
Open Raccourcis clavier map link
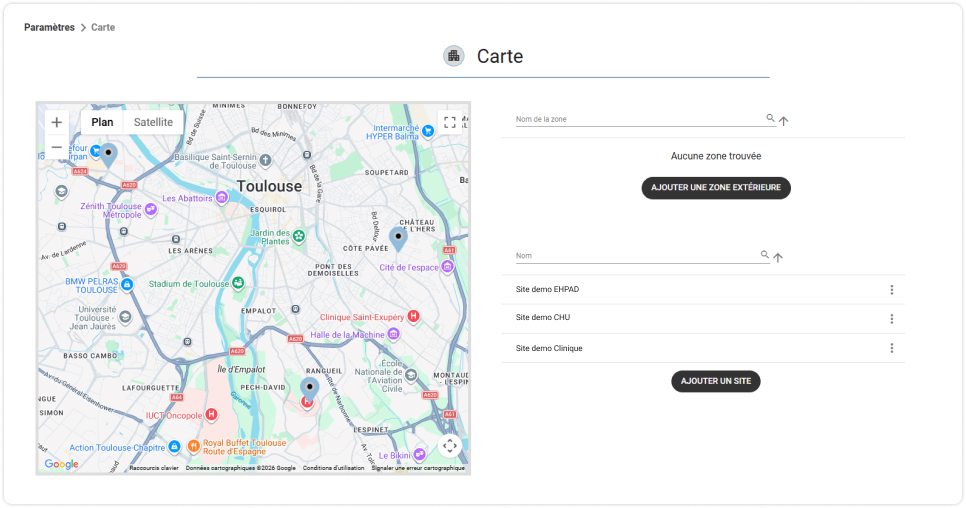154,468
